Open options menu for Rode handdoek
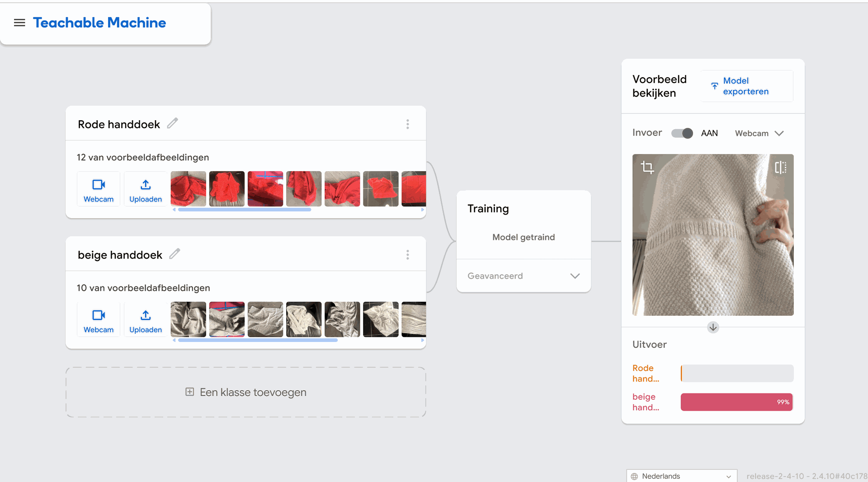The width and height of the screenshot is (868, 482). [x=407, y=124]
